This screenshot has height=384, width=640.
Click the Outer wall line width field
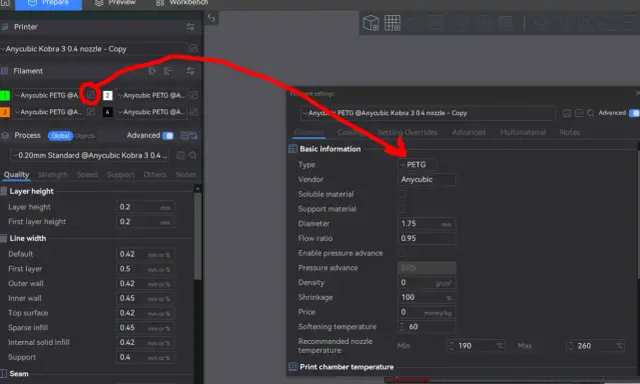click(145, 284)
